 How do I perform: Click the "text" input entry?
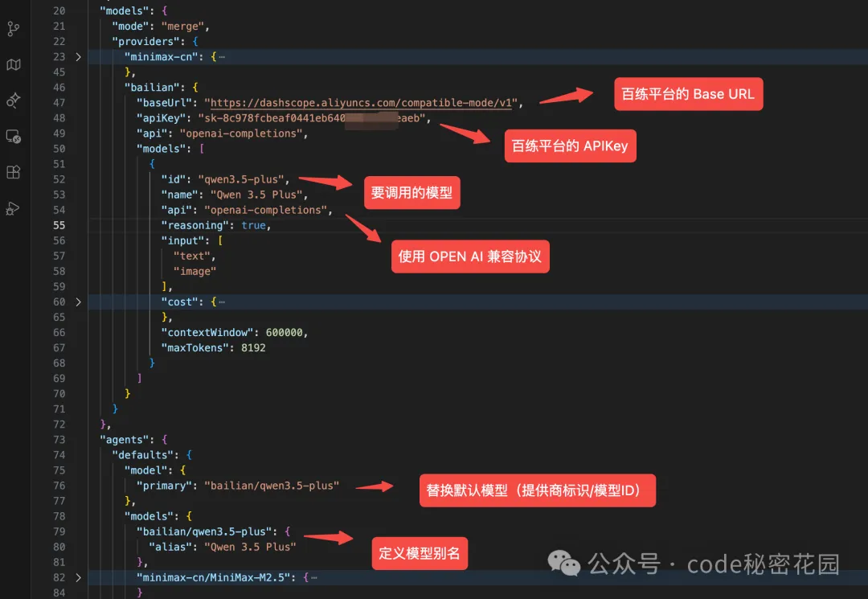coord(191,256)
